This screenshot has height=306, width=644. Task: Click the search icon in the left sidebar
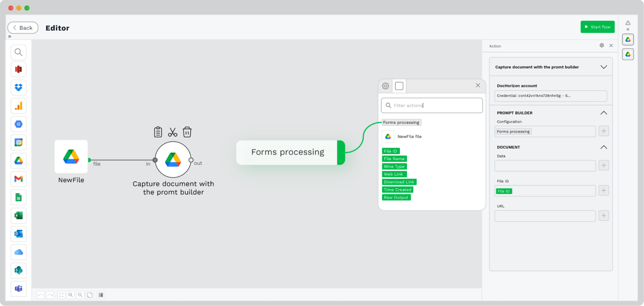[18, 52]
